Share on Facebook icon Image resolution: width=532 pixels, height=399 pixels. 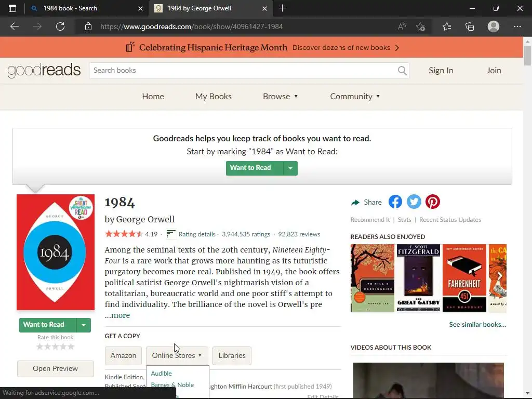(395, 202)
